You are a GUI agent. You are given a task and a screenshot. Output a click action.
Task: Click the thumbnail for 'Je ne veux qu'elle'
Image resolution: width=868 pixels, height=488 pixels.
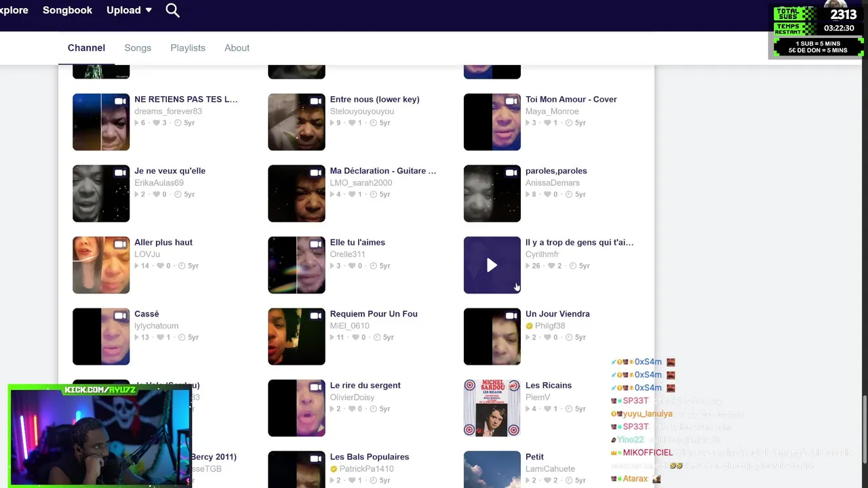tap(101, 193)
